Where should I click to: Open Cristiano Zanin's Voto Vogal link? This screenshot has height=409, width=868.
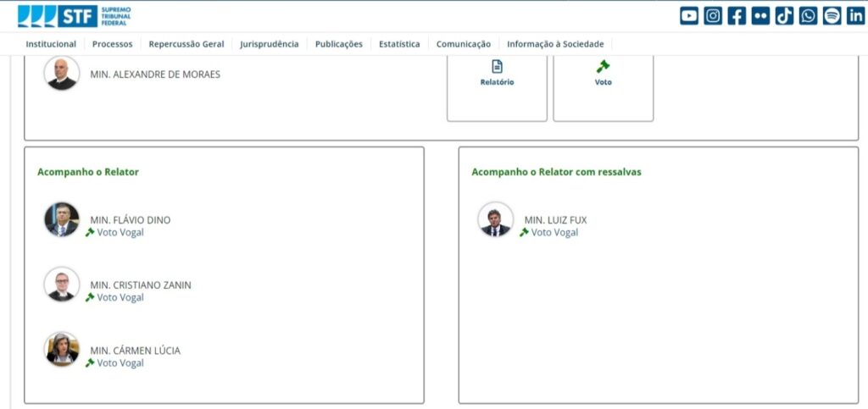tap(120, 297)
